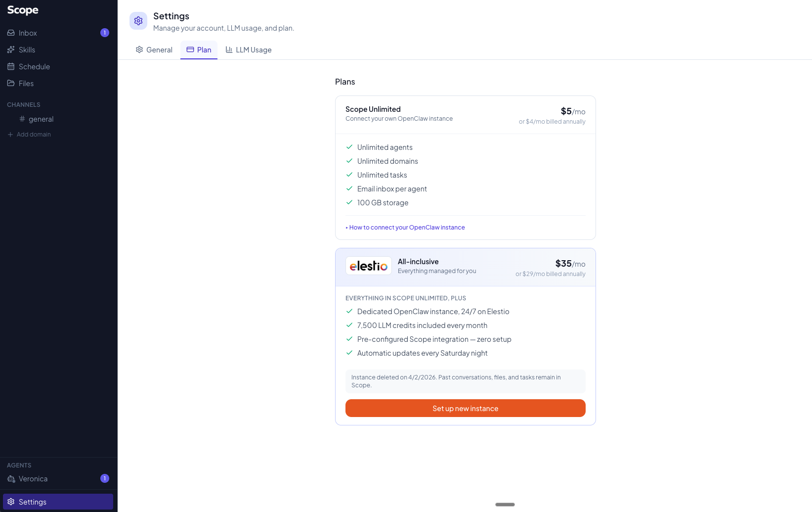Viewport: 812px width, 512px height.
Task: Click the Inbox unread count badge
Action: [105, 33]
